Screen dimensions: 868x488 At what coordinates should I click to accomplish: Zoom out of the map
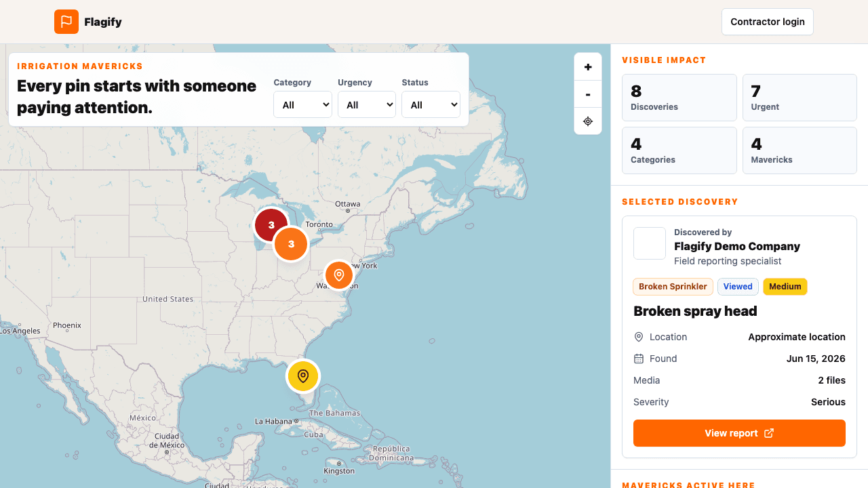click(588, 94)
